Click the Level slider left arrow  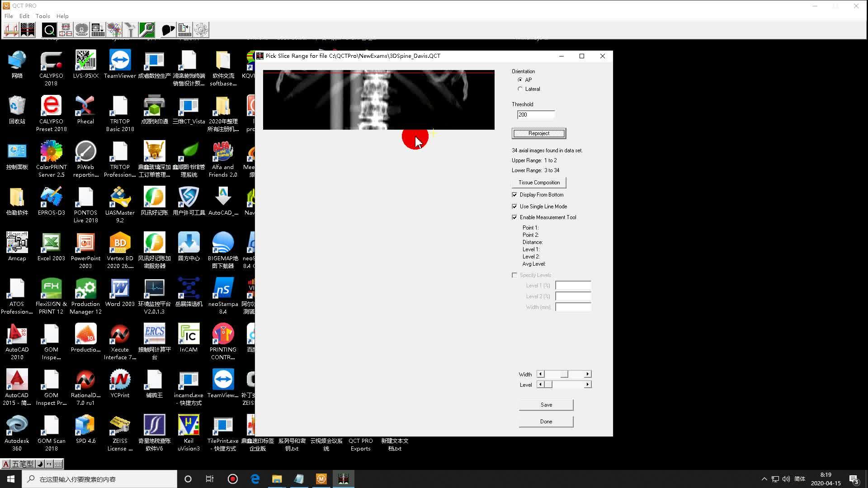click(x=540, y=385)
